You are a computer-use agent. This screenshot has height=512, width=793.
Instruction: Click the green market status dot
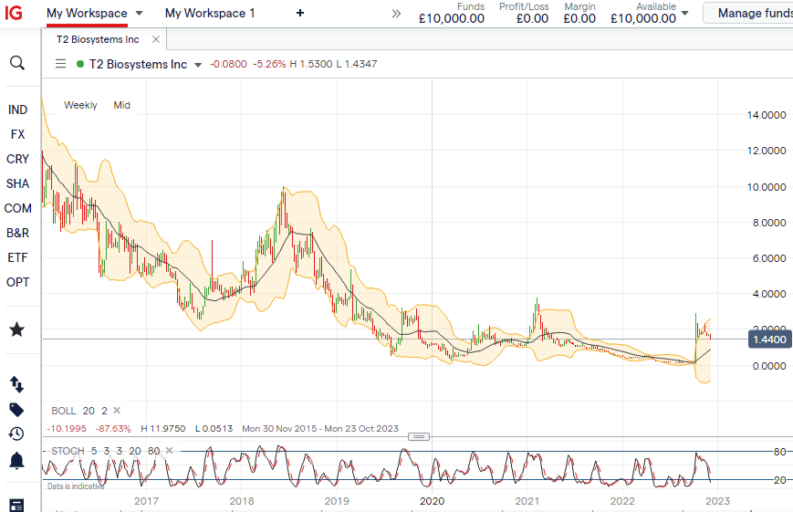[80, 64]
